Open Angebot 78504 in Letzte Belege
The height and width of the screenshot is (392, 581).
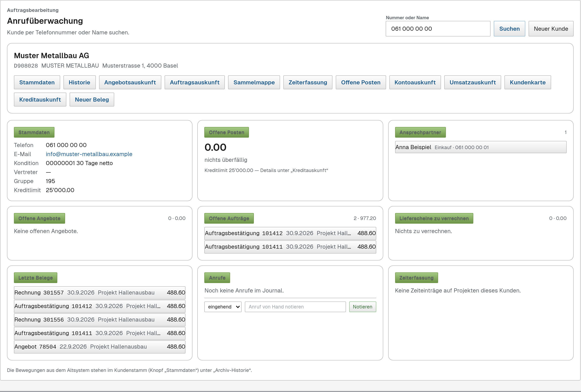pyautogui.click(x=100, y=347)
